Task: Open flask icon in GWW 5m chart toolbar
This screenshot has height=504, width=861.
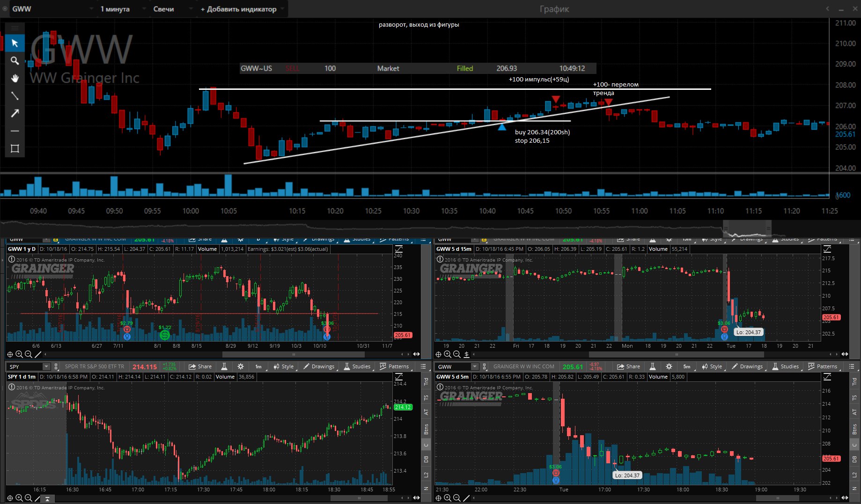Action: click(653, 366)
